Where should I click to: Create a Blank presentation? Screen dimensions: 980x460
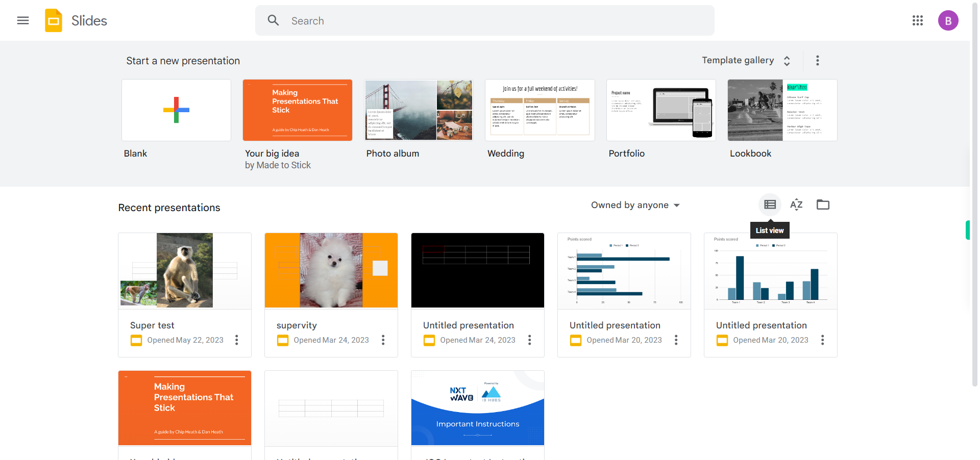point(177,110)
